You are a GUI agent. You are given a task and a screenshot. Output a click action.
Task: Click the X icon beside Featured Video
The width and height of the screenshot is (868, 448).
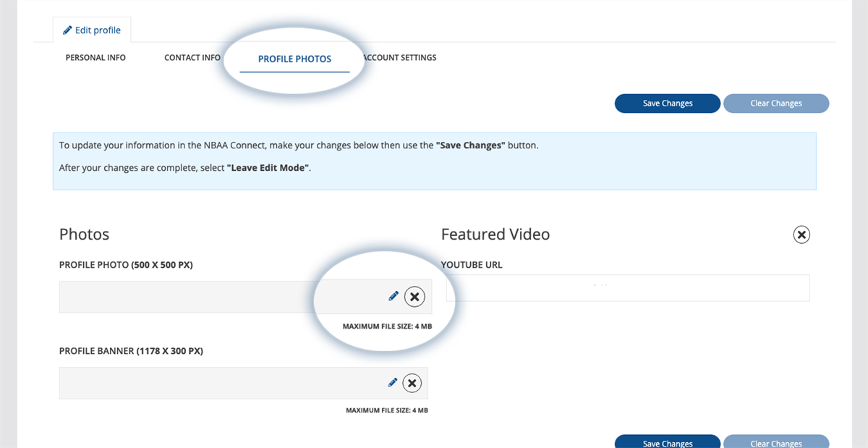801,234
